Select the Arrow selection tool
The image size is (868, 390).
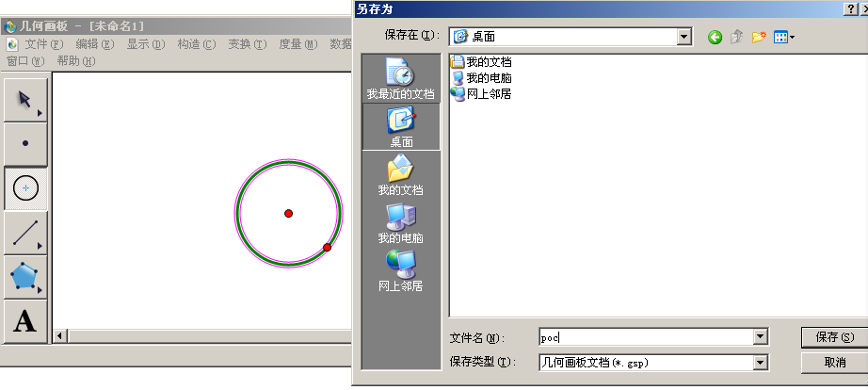[x=25, y=100]
